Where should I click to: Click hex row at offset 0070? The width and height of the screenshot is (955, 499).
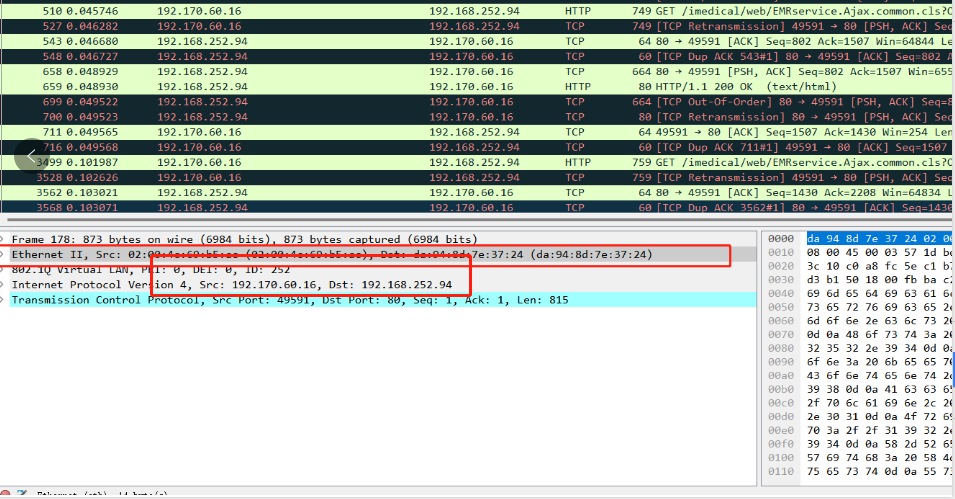pos(858,334)
